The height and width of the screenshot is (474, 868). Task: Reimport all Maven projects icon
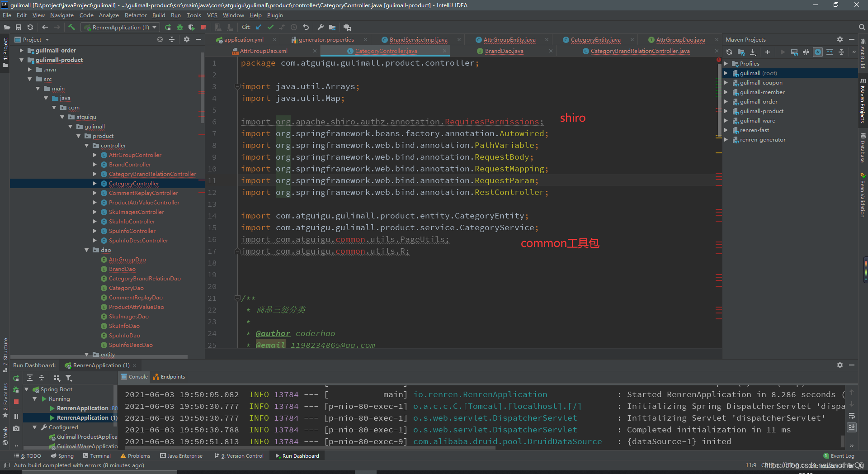[x=729, y=52]
